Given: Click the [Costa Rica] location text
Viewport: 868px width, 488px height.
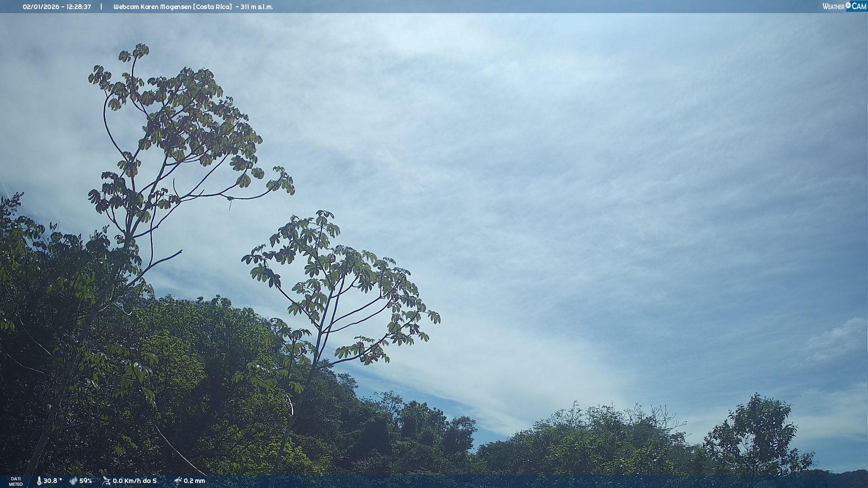Looking at the screenshot, I should [212, 7].
